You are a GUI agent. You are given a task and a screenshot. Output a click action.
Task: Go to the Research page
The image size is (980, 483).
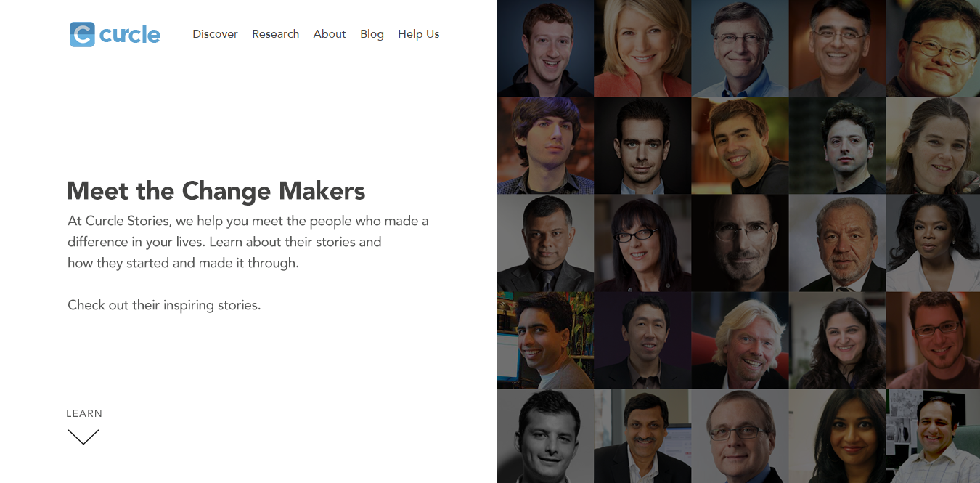(x=275, y=34)
